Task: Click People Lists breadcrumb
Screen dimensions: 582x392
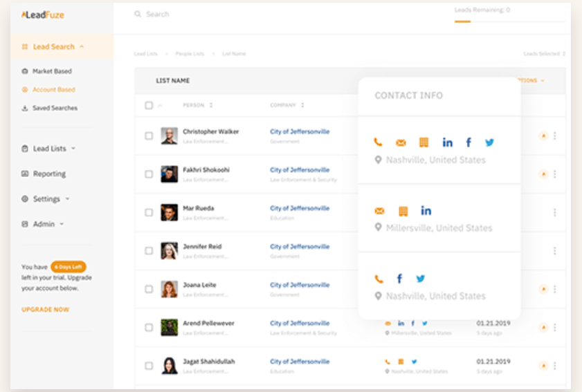Action: click(190, 54)
